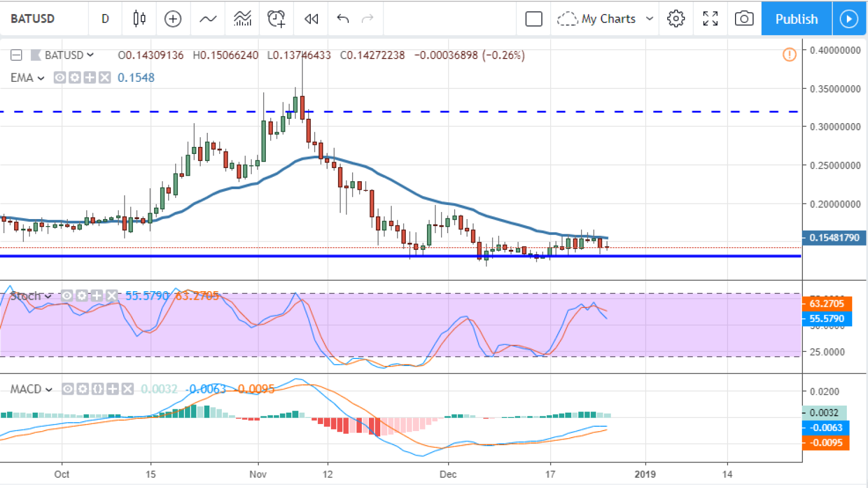Click the -0.0063 MACD axis label
The image size is (868, 488).
point(826,428)
